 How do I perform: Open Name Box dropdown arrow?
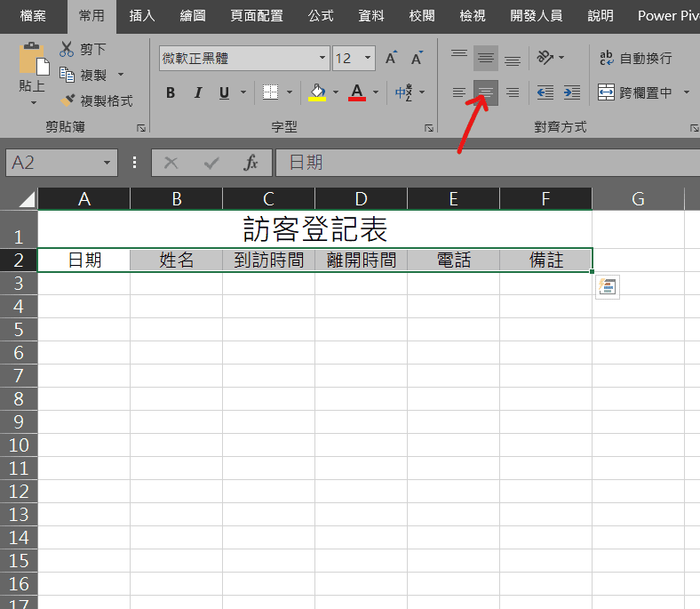[107, 163]
